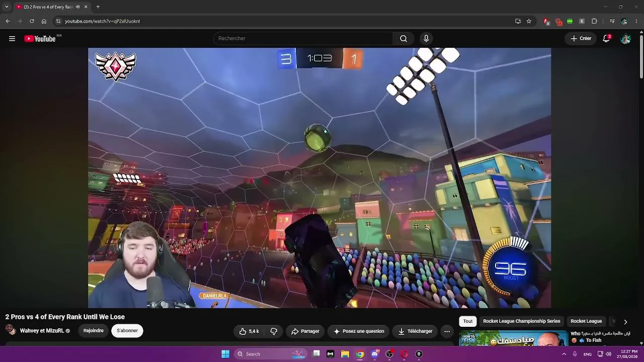
Task: Open the Chrome profile avatar
Action: pos(624,21)
